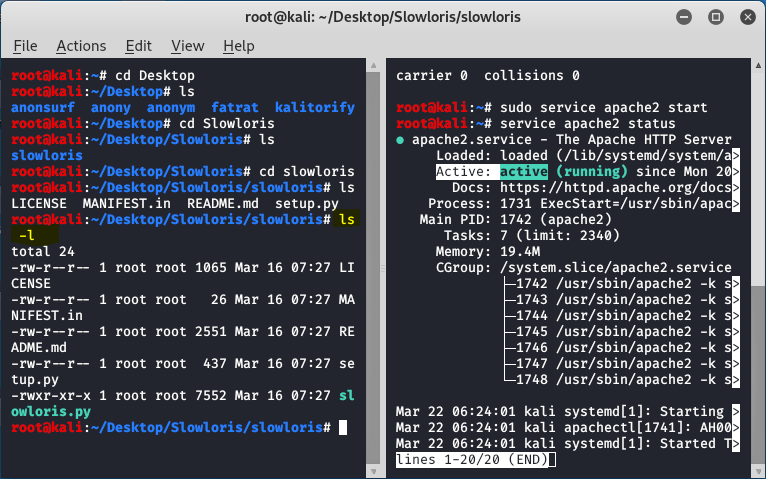The image size is (766, 479).
Task: Open the View menu
Action: pyautogui.click(x=187, y=46)
